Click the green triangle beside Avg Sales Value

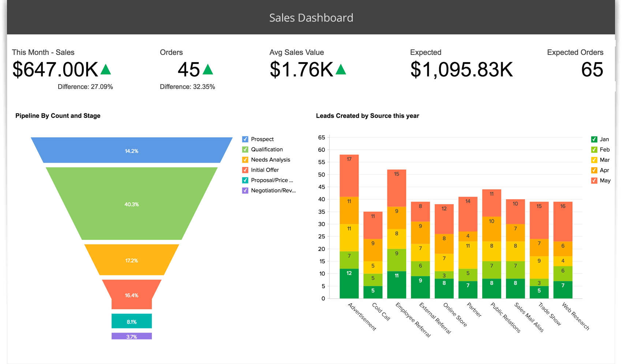(340, 69)
